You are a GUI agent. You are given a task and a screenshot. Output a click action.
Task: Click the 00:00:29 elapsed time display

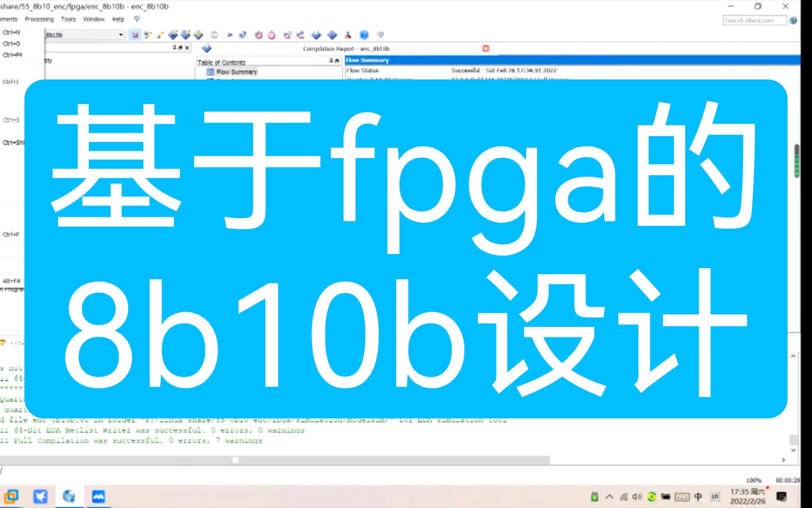(788, 480)
